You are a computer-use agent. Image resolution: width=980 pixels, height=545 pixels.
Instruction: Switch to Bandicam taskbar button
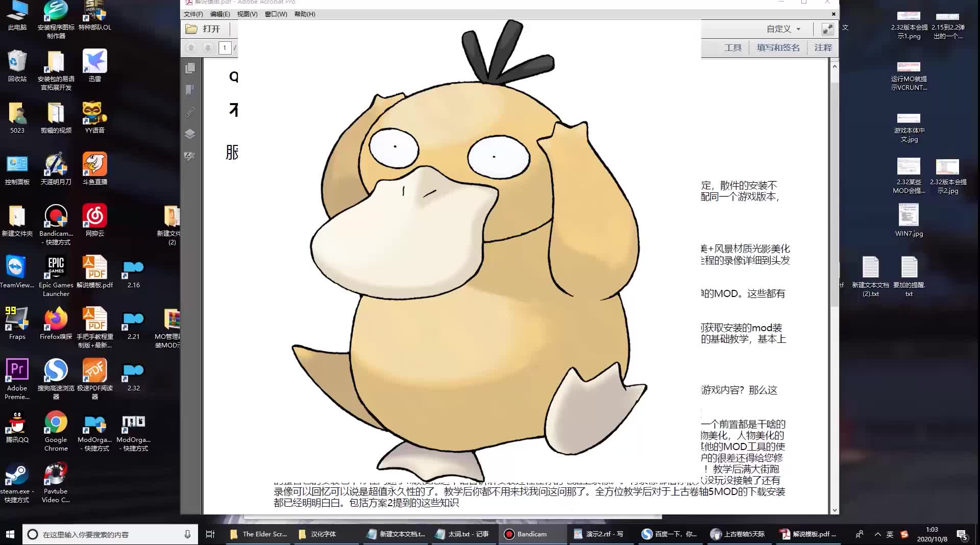532,534
